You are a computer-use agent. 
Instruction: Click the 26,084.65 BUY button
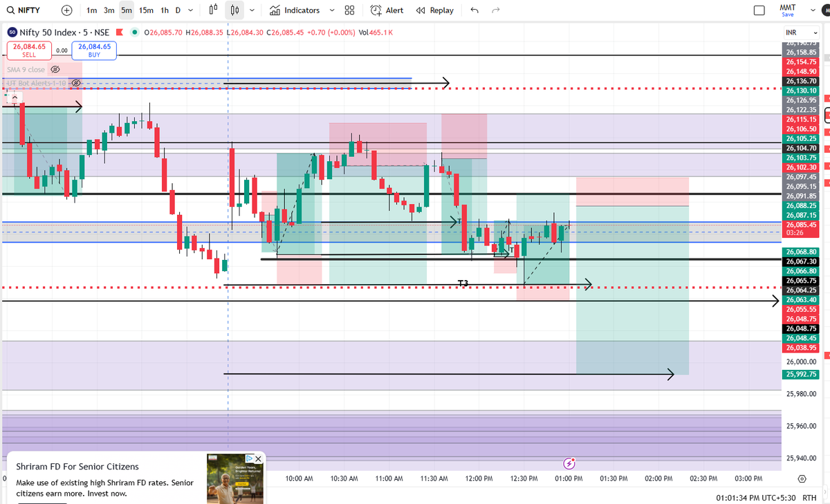(94, 50)
